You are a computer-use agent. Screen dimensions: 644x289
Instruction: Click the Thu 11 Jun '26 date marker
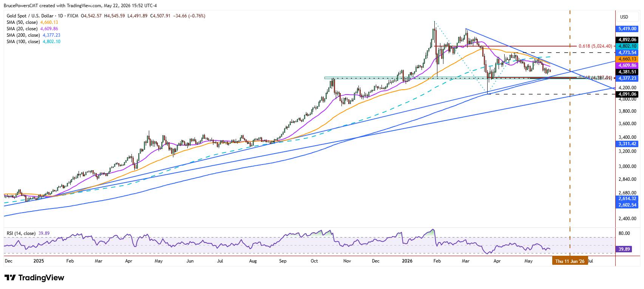[570, 261]
